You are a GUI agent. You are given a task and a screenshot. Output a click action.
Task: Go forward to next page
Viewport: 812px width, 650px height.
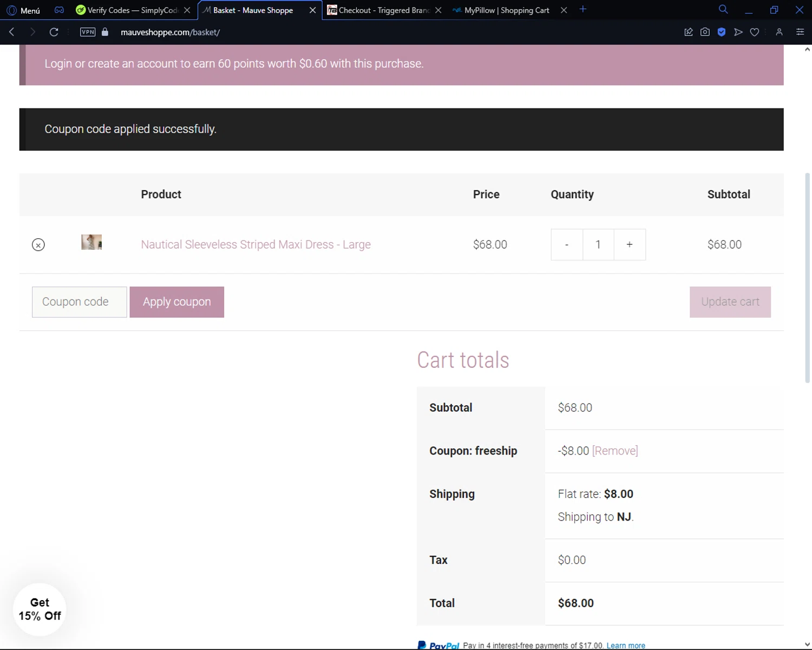pos(32,32)
